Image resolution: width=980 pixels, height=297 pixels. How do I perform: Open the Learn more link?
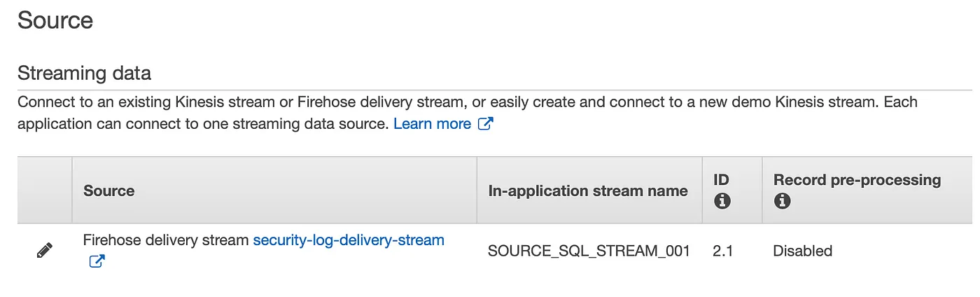432,124
